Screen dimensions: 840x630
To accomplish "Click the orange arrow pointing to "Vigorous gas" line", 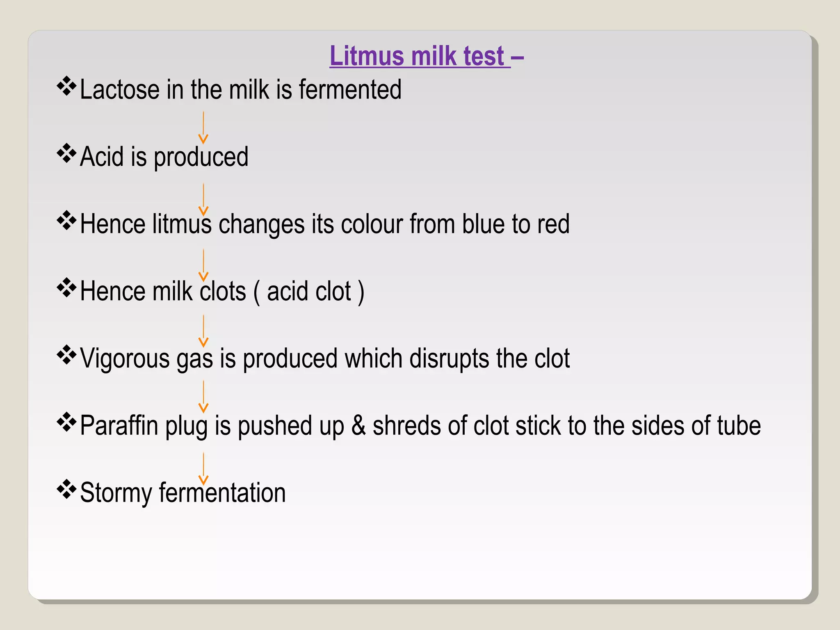I will click(x=203, y=331).
